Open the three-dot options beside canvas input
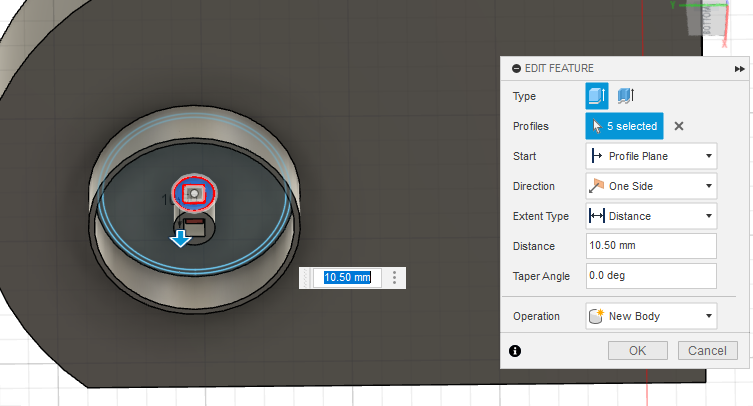Image resolution: width=753 pixels, height=406 pixels. 394,278
